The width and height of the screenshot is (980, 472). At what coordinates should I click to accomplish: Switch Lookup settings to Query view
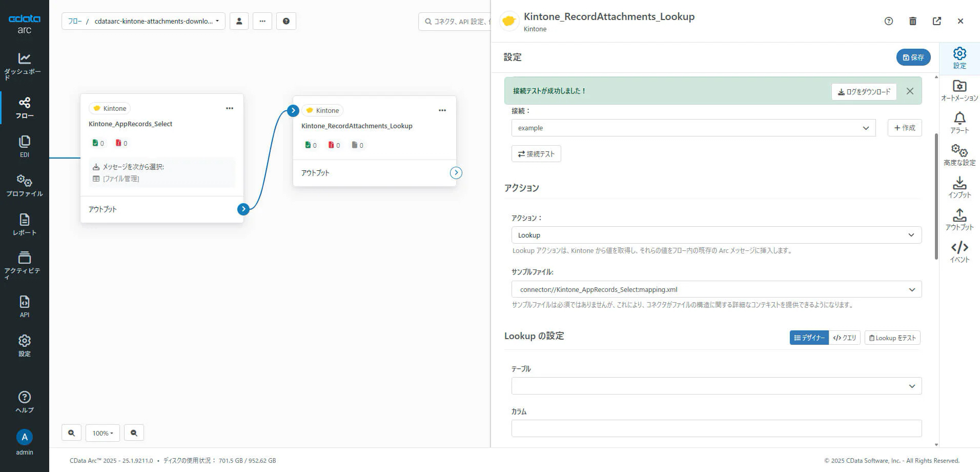844,338
